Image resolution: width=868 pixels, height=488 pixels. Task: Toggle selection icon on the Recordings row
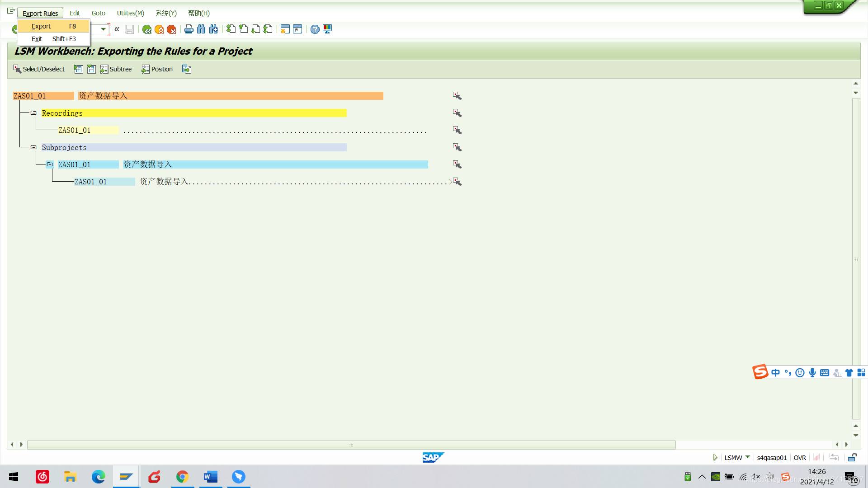pyautogui.click(x=457, y=113)
